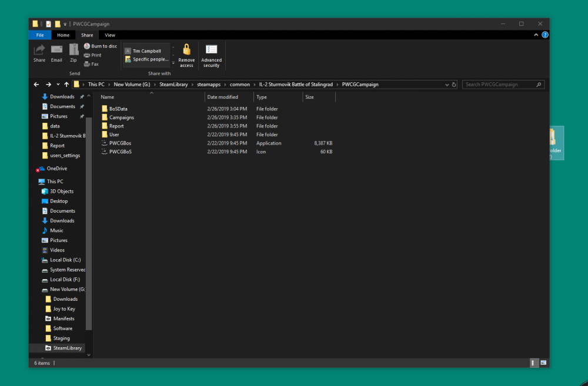Click the Share icon in the ribbon

pos(39,51)
